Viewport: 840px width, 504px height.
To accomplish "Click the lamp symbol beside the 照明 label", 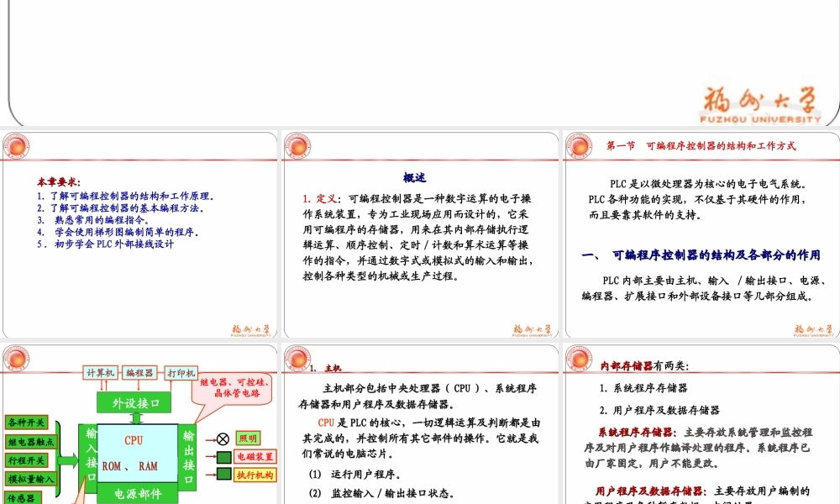I will tap(223, 438).
